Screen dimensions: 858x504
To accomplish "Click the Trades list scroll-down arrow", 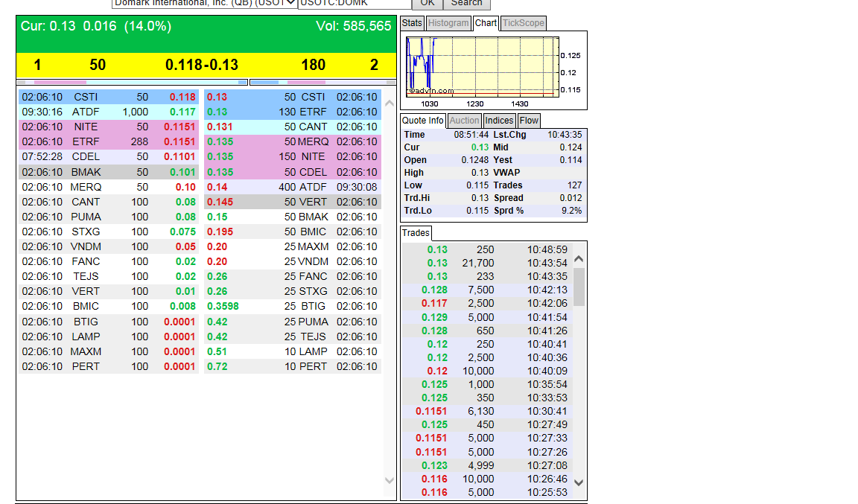I will click(579, 482).
